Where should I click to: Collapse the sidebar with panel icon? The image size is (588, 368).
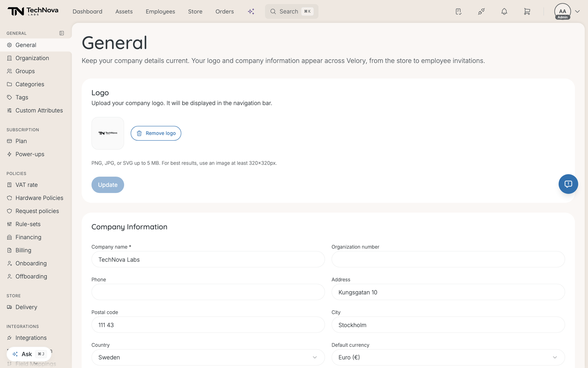62,33
